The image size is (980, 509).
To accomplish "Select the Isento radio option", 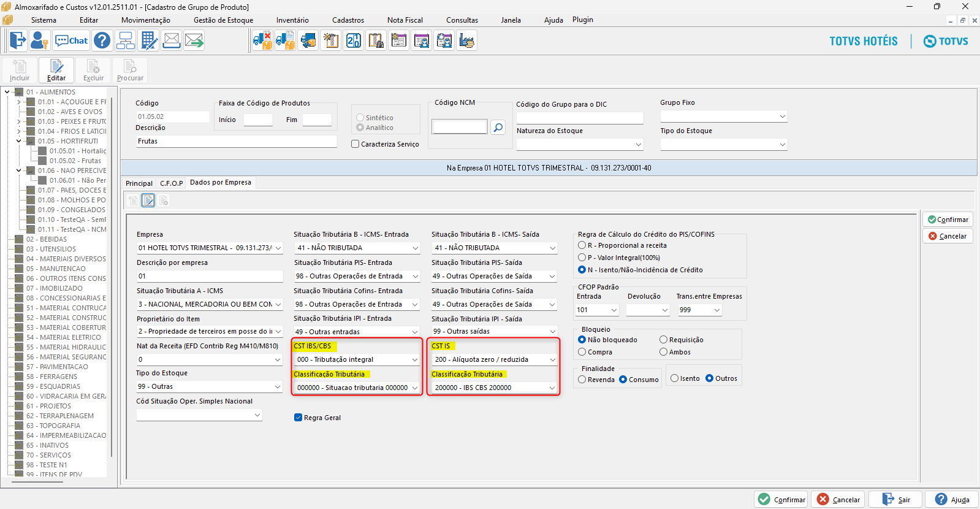I will 674,378.
